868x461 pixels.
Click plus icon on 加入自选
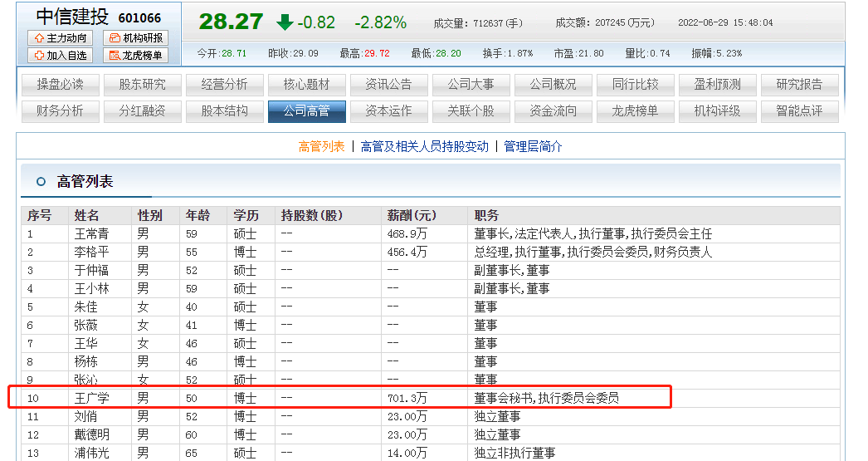[39, 56]
